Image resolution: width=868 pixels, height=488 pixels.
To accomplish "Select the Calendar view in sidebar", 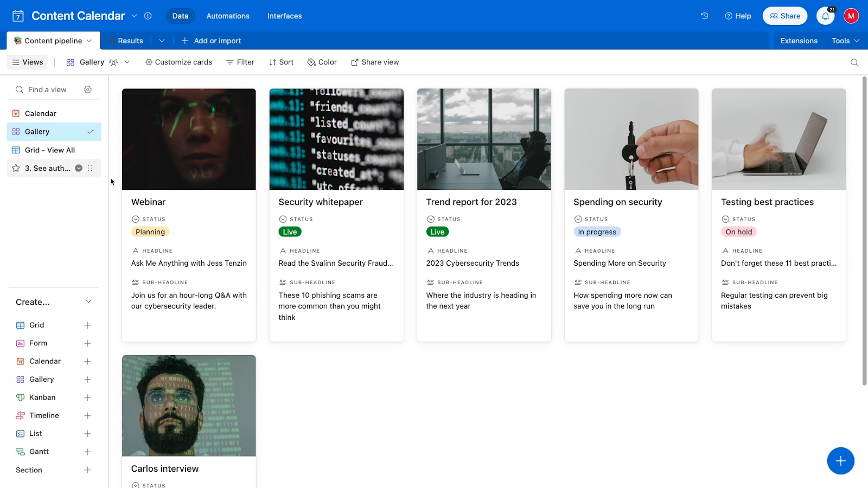I will click(x=54, y=113).
